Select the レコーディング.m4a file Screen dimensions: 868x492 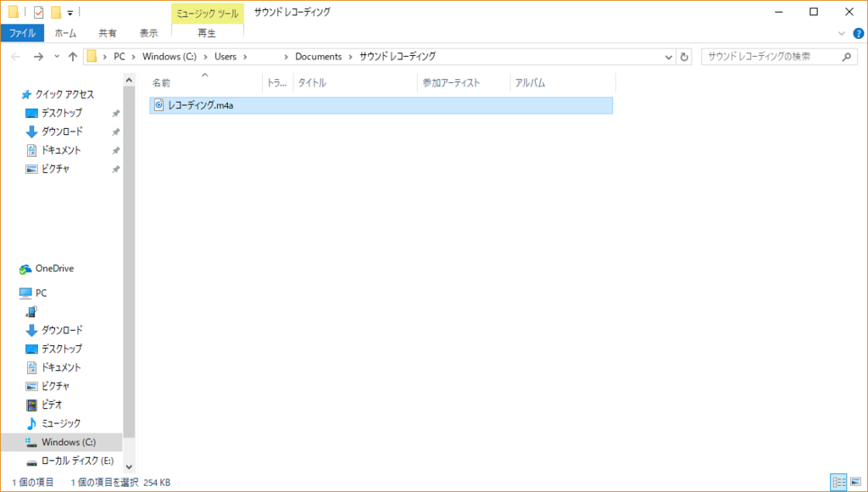(381, 105)
